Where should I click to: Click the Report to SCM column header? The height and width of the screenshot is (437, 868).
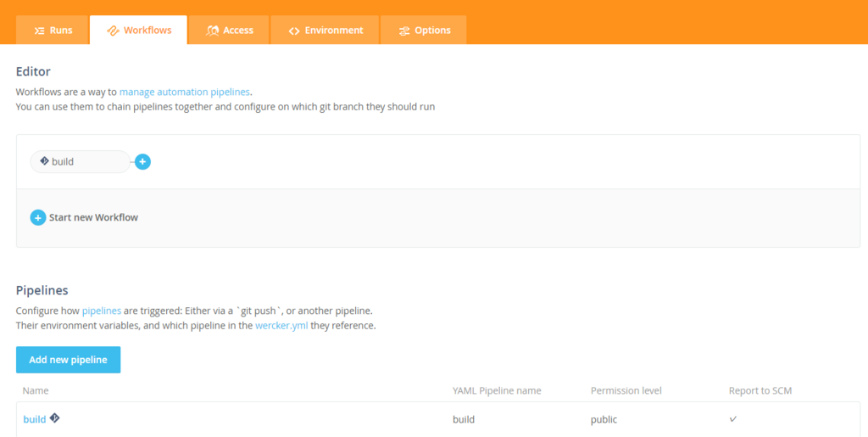[x=760, y=390]
